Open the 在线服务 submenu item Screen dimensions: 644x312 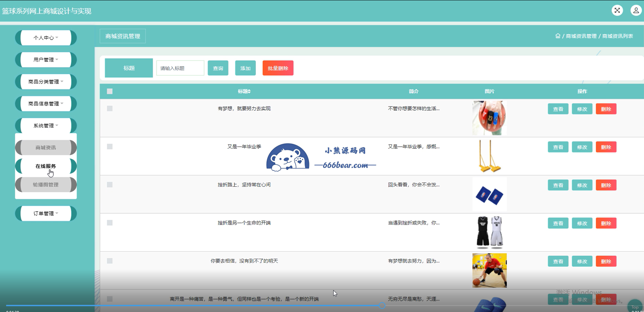coord(46,166)
